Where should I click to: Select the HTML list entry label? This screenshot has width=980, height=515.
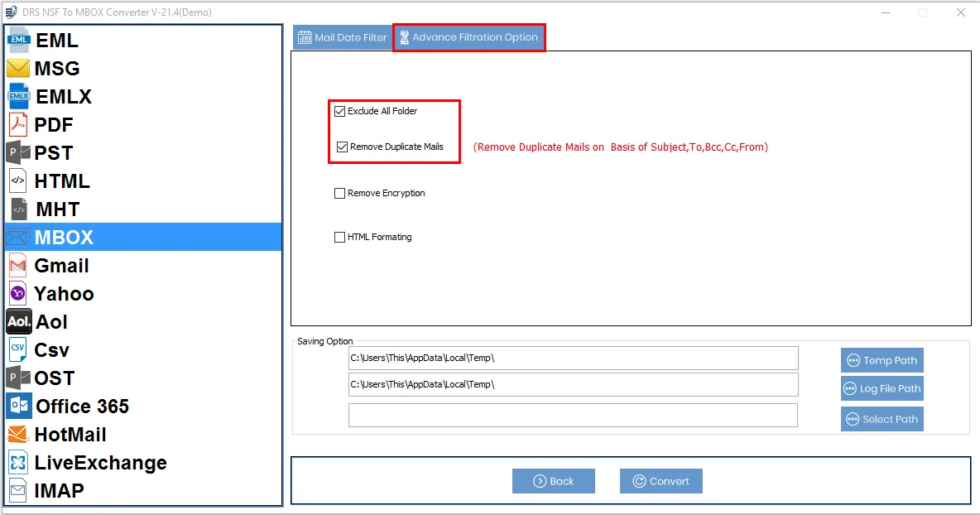click(x=62, y=180)
